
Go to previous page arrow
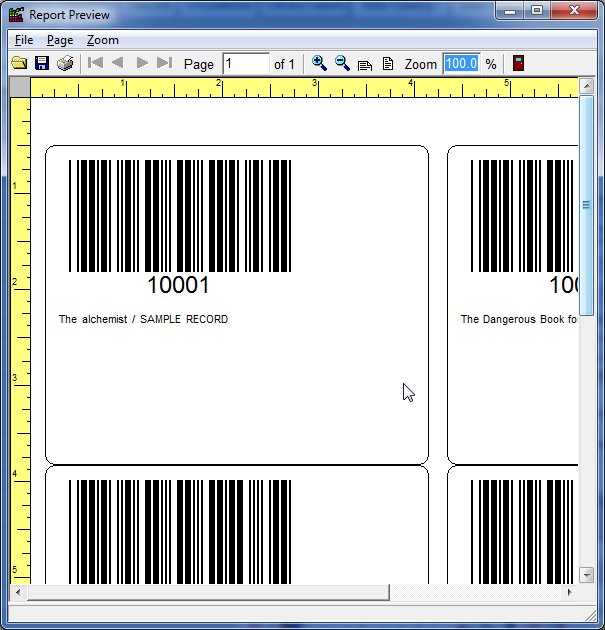tap(118, 63)
